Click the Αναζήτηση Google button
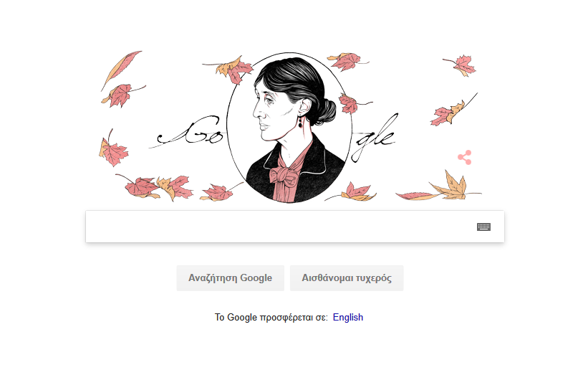The width and height of the screenshot is (588, 370). point(230,278)
